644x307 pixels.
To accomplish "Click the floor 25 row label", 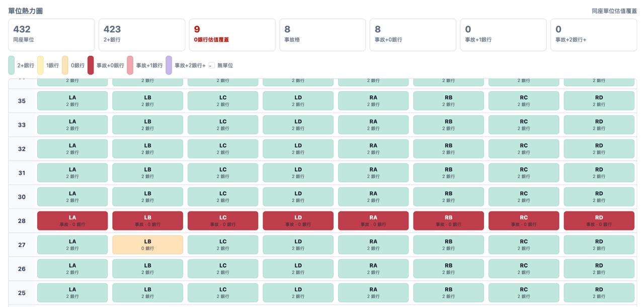I will coord(22,292).
